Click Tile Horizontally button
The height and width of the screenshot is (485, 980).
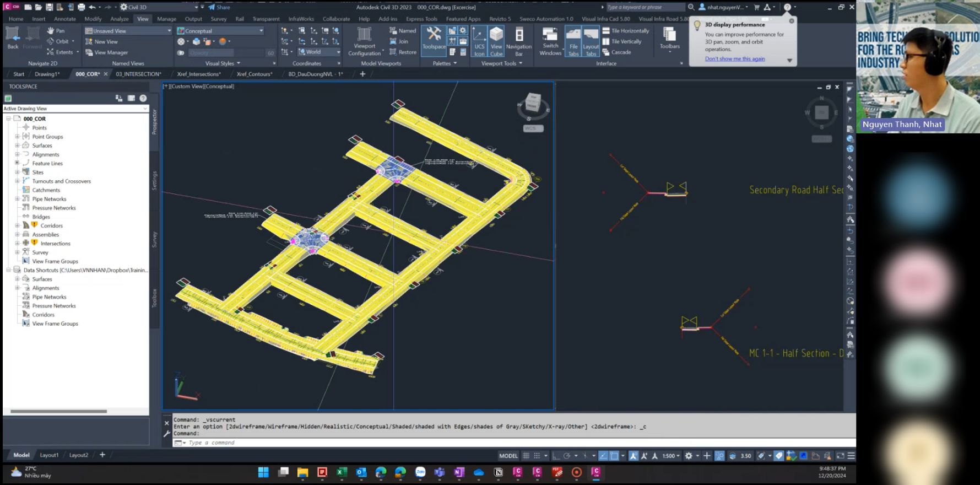coord(626,31)
